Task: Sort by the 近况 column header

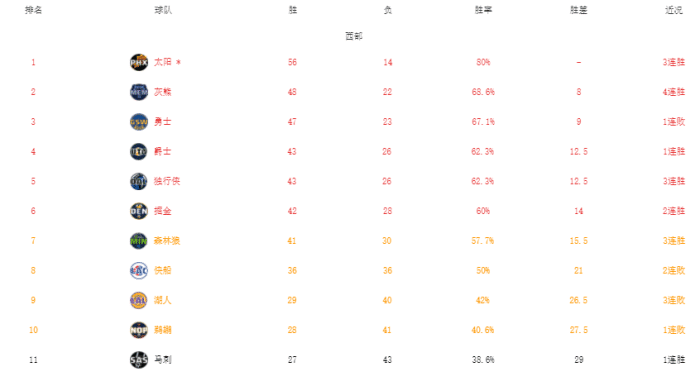Action: (x=674, y=10)
